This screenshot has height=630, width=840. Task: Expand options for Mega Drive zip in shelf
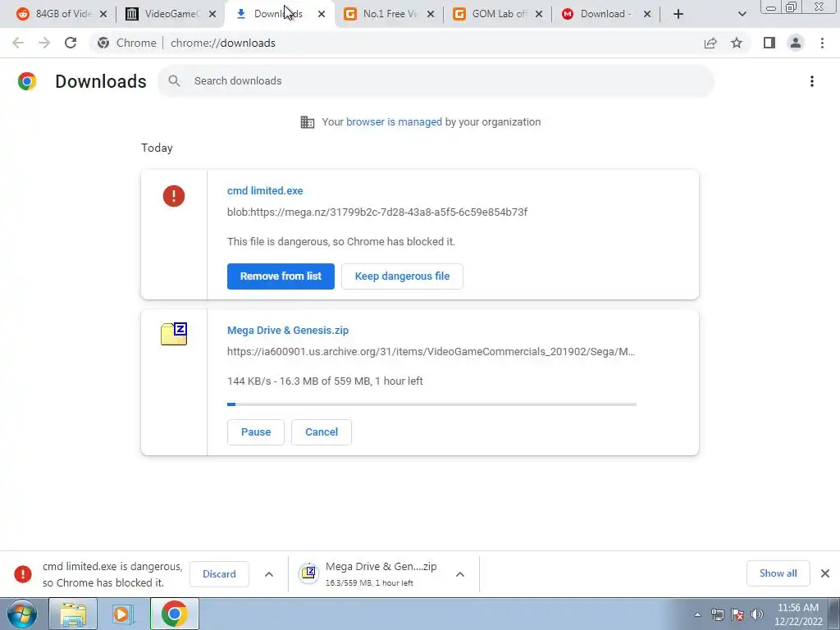(x=460, y=574)
